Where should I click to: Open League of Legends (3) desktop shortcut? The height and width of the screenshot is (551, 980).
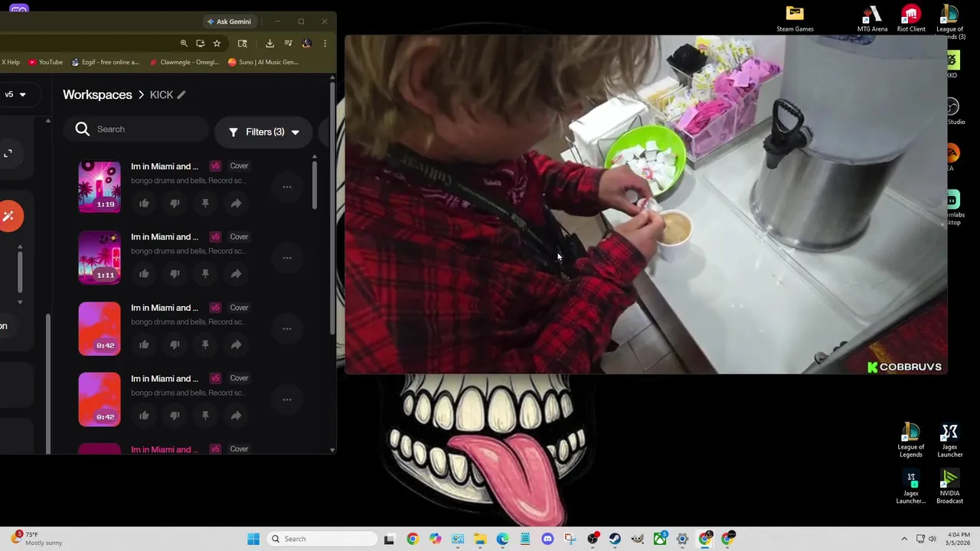pos(949,22)
